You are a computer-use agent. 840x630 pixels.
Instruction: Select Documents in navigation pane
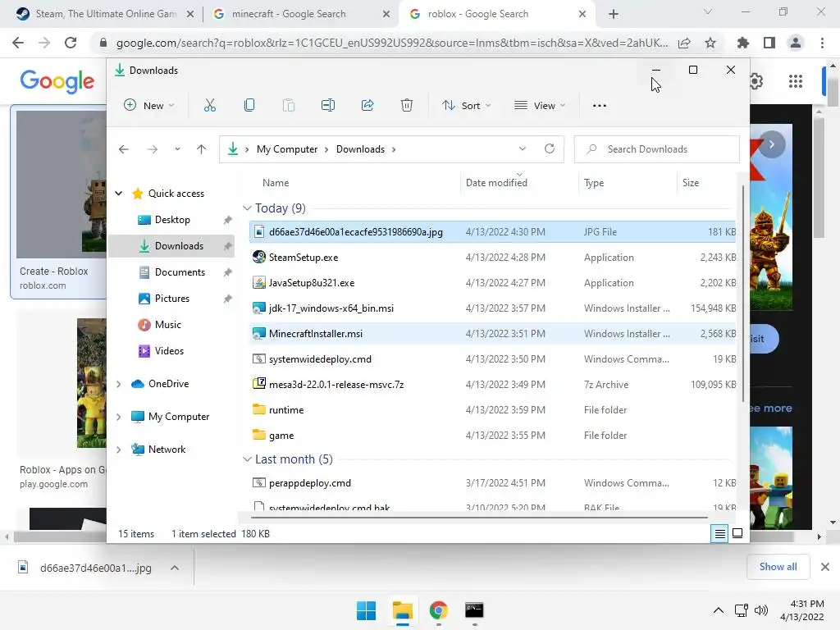172,272
